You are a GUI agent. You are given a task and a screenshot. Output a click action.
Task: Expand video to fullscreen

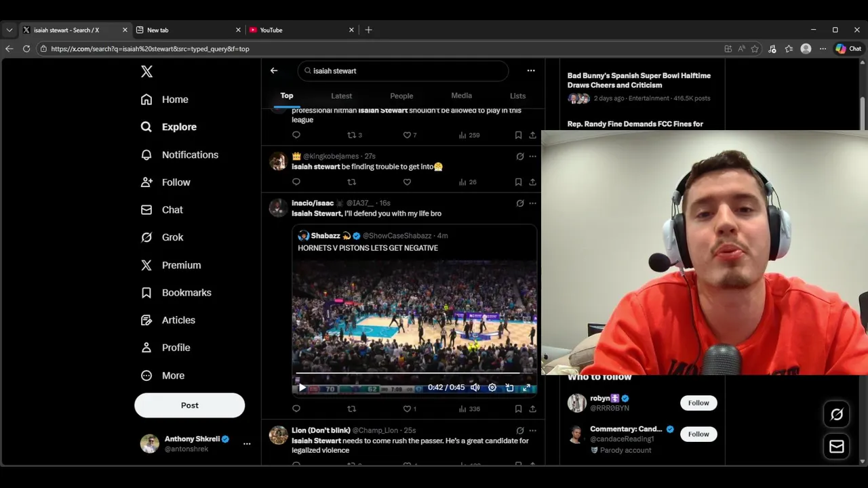526,388
